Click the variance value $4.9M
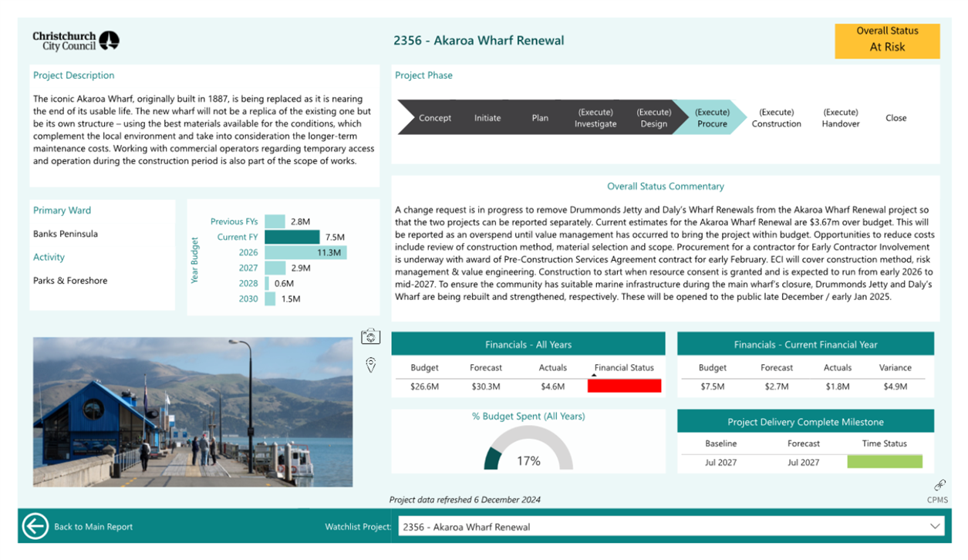The width and height of the screenshot is (968, 560). (895, 386)
